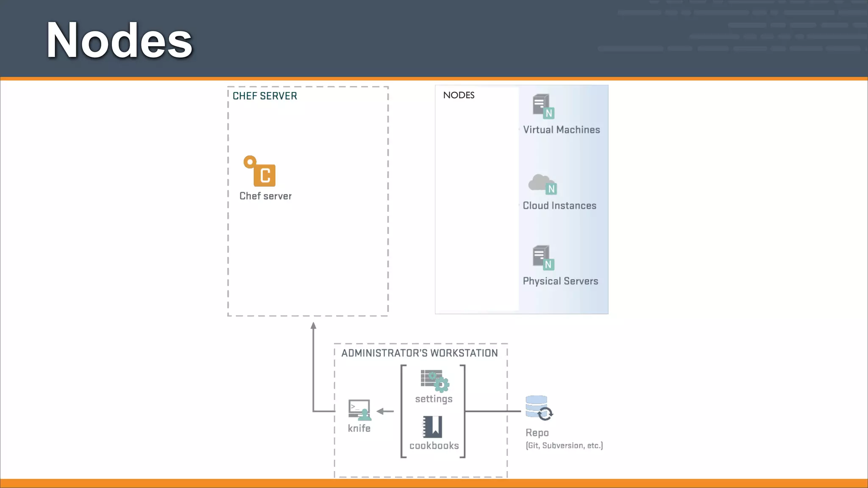Click the '(Git, Subversion, etc.)' text
The image size is (868, 488).
tap(564, 446)
